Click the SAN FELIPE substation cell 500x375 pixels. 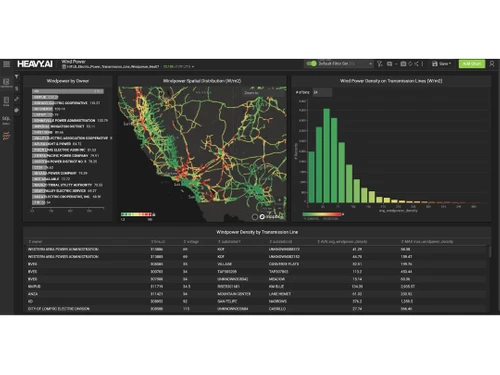(x=227, y=301)
